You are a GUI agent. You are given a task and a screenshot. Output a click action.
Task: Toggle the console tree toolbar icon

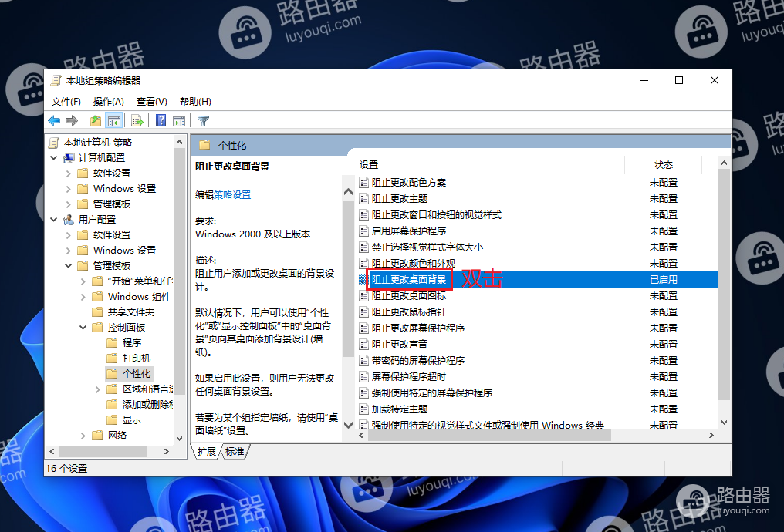pos(114,120)
